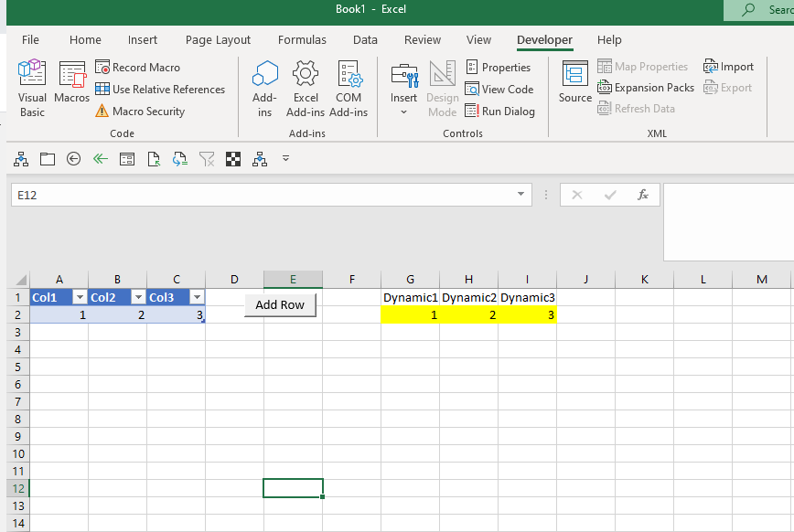Screen dimensions: 794x532
Task: Click Run Dialog
Action: click(x=499, y=111)
